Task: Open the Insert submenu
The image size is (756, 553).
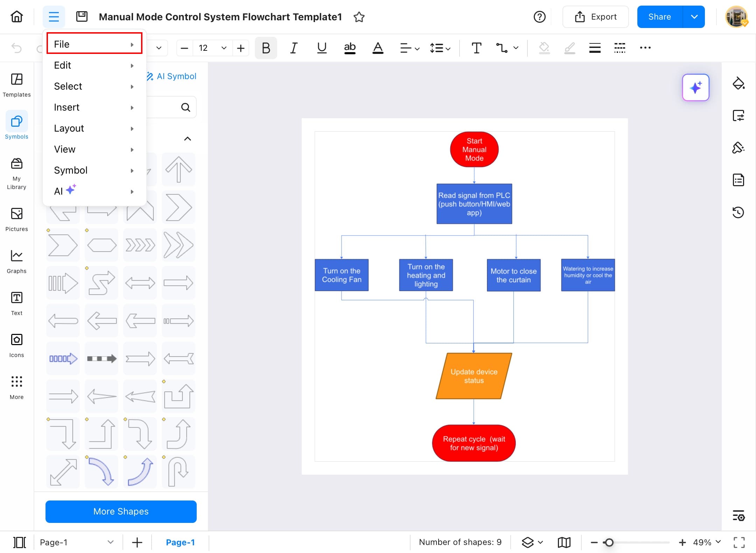Action: click(94, 107)
